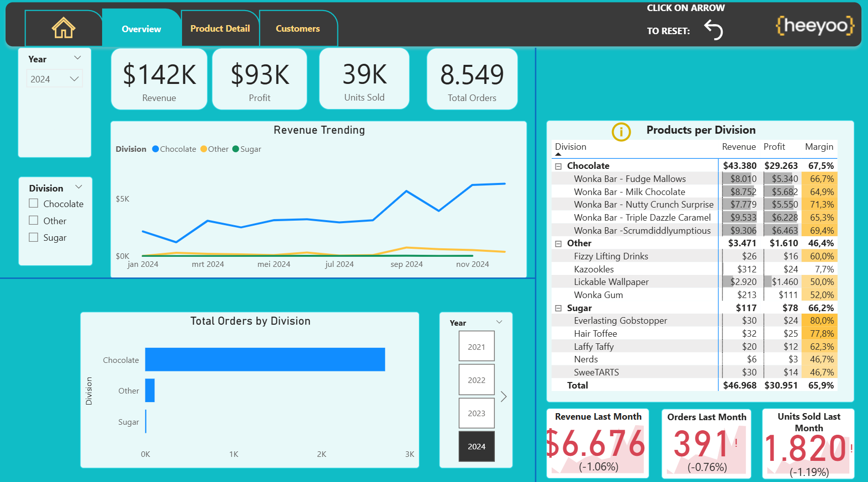The width and height of the screenshot is (868, 482).
Task: Sort table by Profit column header
Action: point(774,147)
